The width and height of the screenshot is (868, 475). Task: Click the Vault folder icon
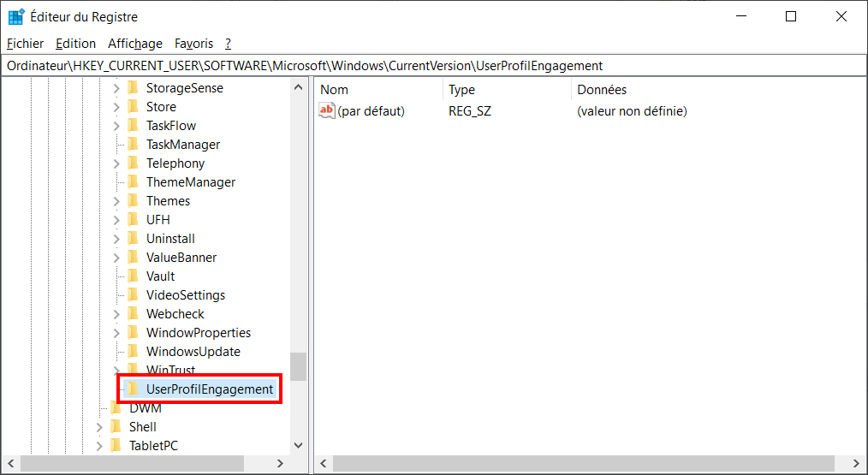coord(133,276)
